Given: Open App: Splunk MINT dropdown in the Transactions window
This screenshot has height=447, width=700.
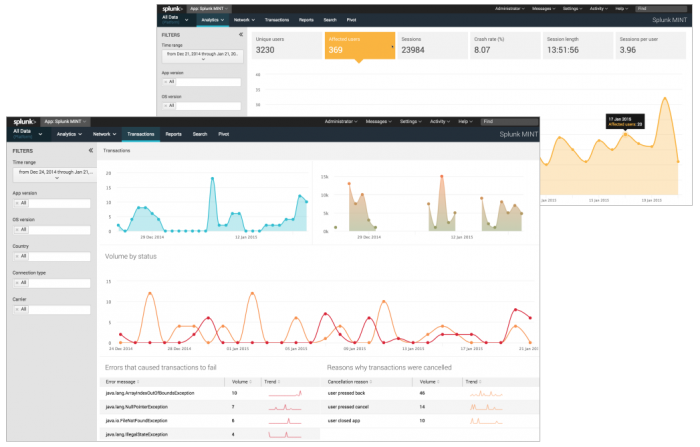Looking at the screenshot, I should [x=65, y=121].
